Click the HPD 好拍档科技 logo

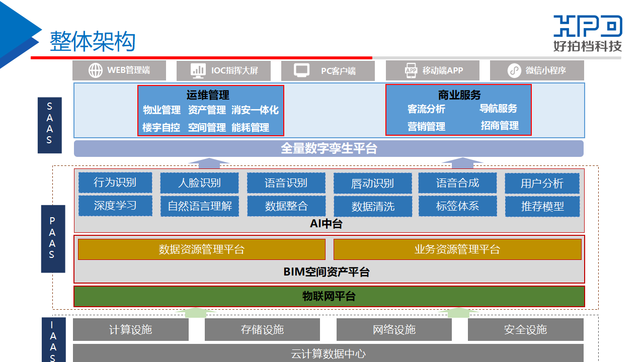point(588,33)
